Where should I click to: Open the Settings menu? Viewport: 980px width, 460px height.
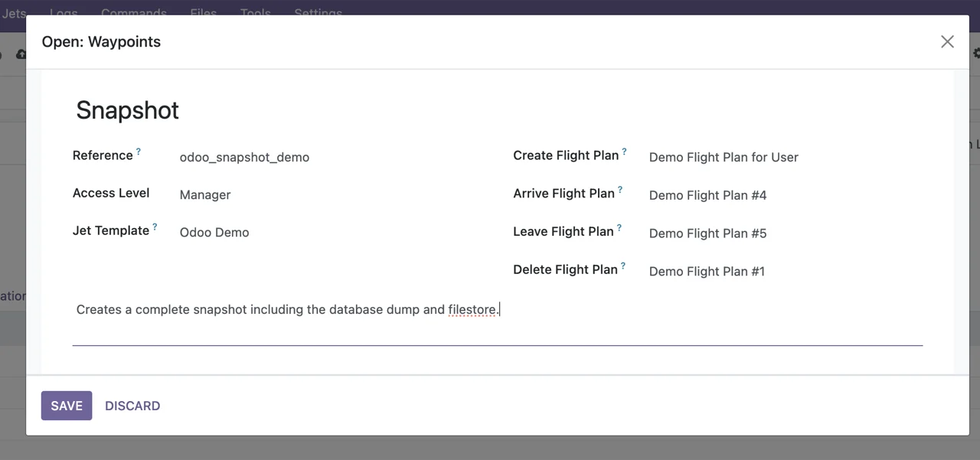tap(318, 12)
